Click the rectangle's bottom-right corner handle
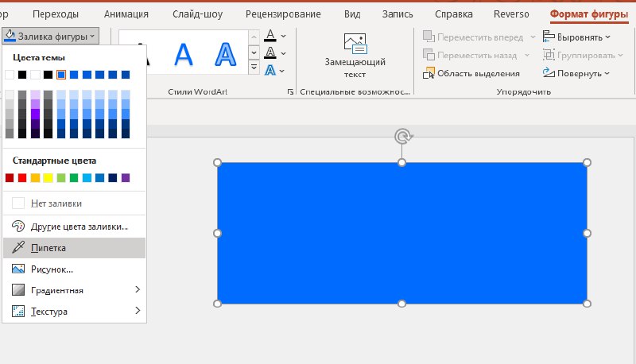The width and height of the screenshot is (636, 364). [x=587, y=304]
